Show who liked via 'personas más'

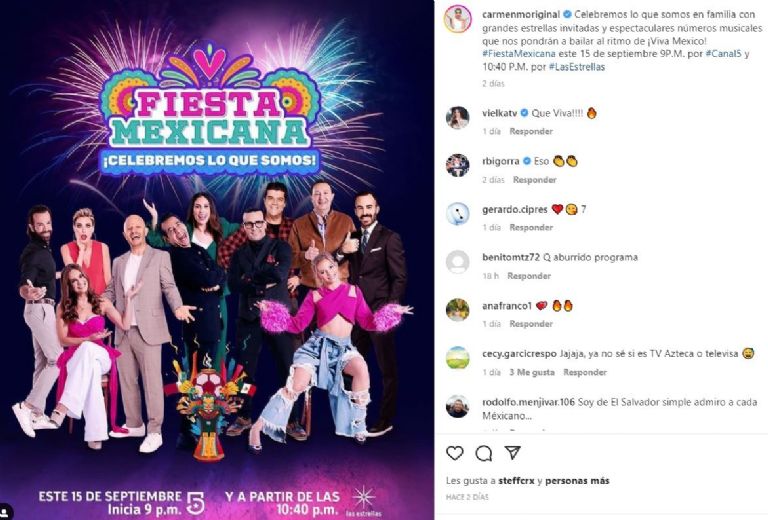pyautogui.click(x=577, y=481)
